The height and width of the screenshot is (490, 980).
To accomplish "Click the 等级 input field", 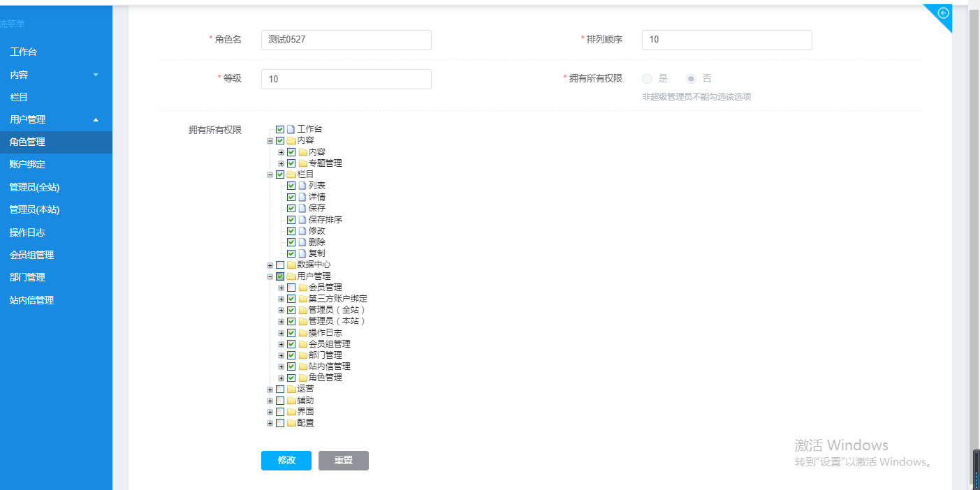I will click(x=346, y=79).
